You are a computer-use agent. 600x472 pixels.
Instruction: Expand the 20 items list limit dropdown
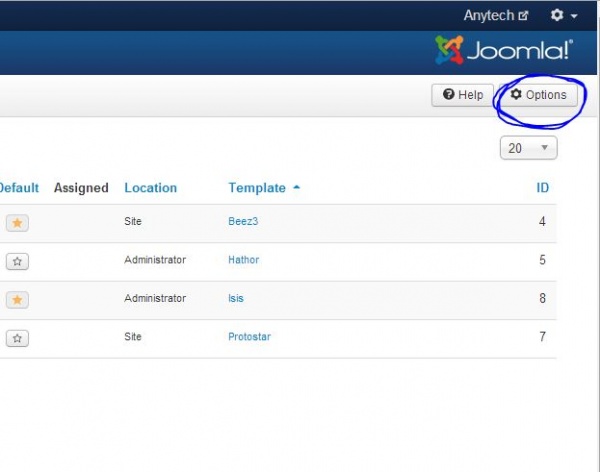(528, 148)
